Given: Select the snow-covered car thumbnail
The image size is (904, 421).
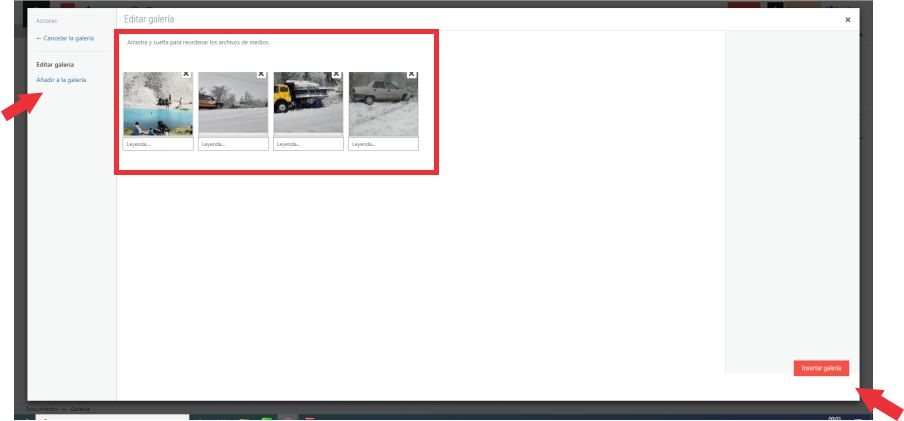Looking at the screenshot, I should point(383,106).
